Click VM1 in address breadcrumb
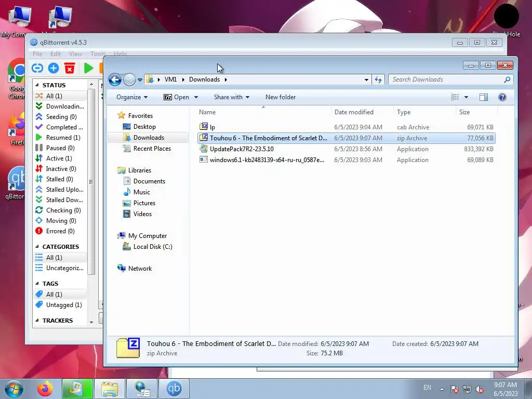The width and height of the screenshot is (532, 399). (170, 79)
